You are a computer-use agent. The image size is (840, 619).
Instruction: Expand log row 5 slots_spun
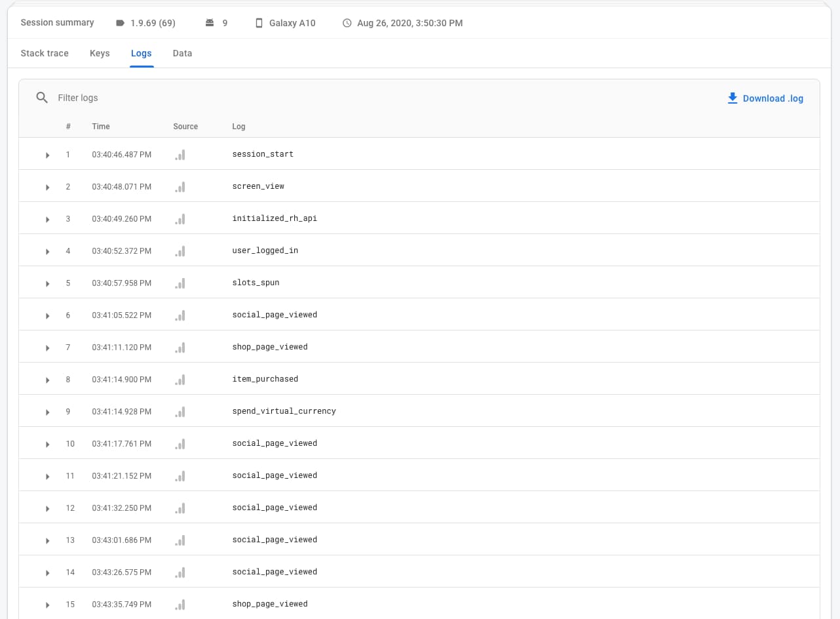click(47, 284)
